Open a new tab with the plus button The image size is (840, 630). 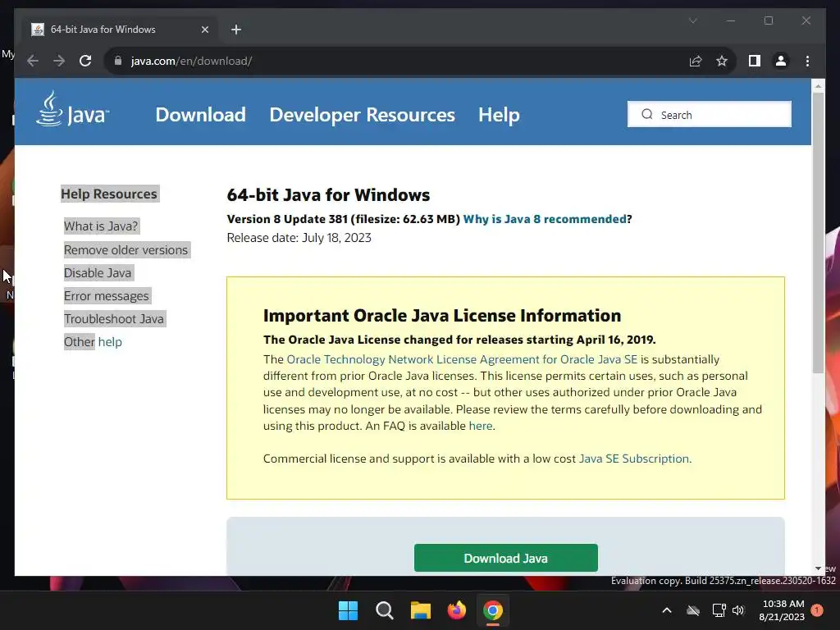pyautogui.click(x=236, y=30)
